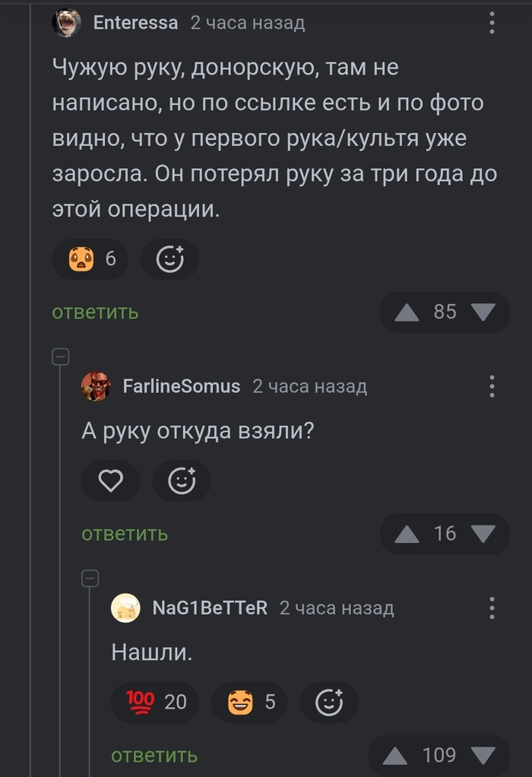Downvote FarlineSomus's comment rated 16

[483, 534]
